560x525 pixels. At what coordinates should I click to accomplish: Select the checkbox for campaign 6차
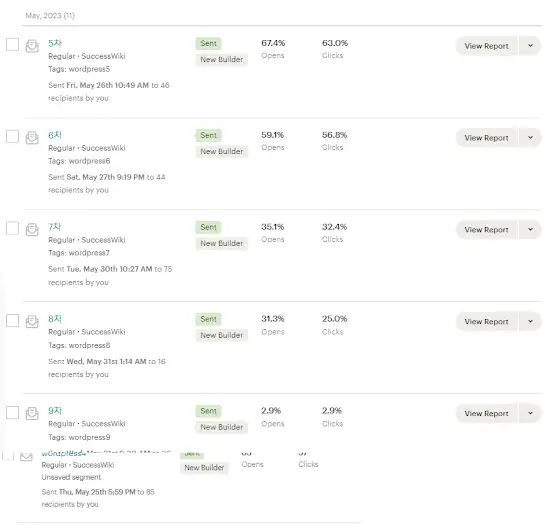click(x=12, y=136)
